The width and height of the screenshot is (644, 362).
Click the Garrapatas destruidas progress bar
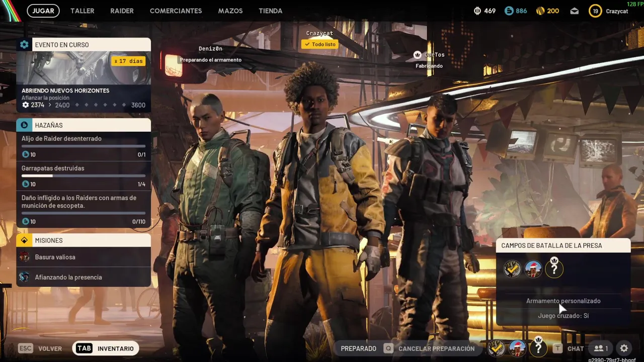point(84,176)
